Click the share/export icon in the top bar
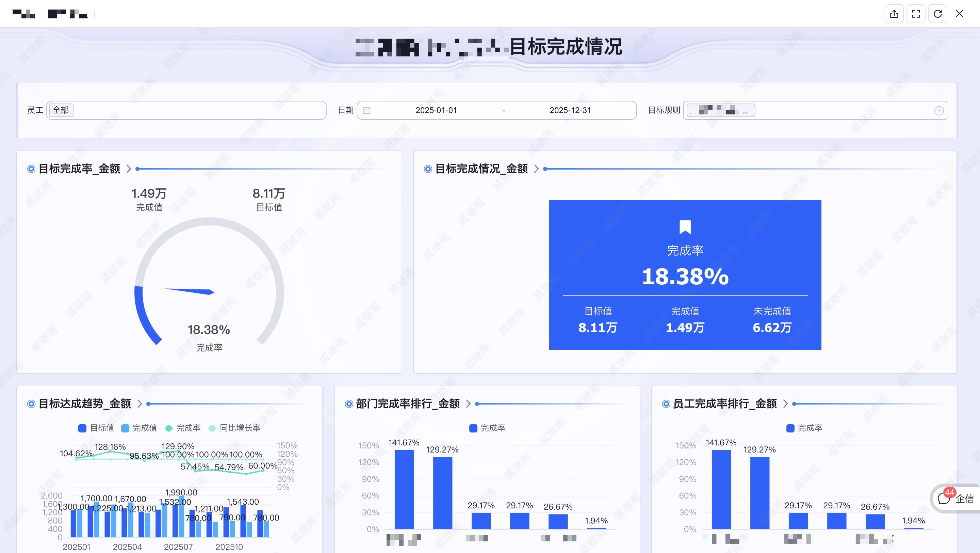 coord(894,14)
